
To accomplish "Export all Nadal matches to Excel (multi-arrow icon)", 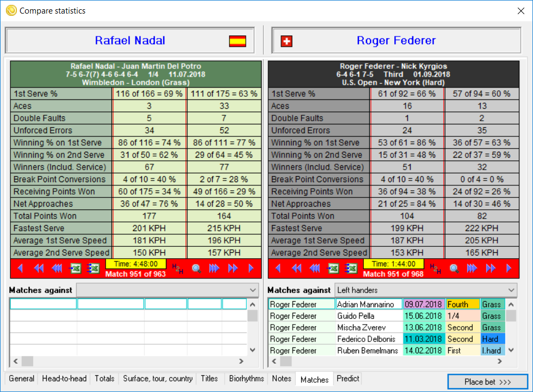I will [93, 269].
